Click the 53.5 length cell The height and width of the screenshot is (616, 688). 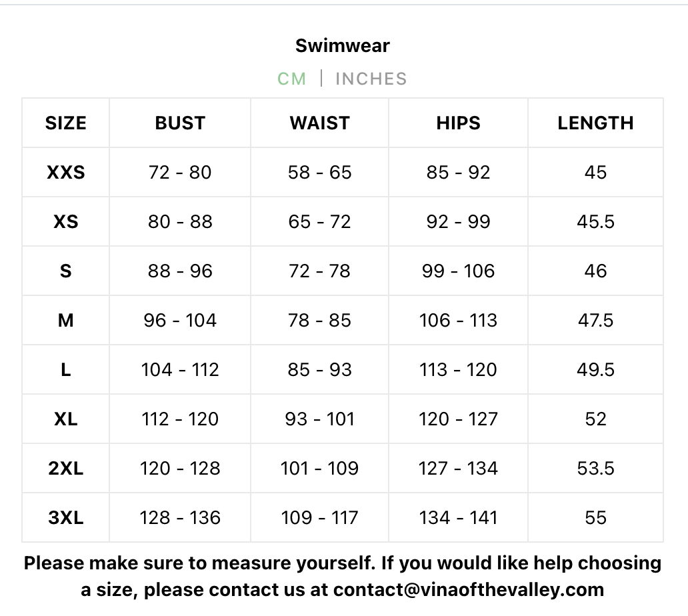pos(595,469)
